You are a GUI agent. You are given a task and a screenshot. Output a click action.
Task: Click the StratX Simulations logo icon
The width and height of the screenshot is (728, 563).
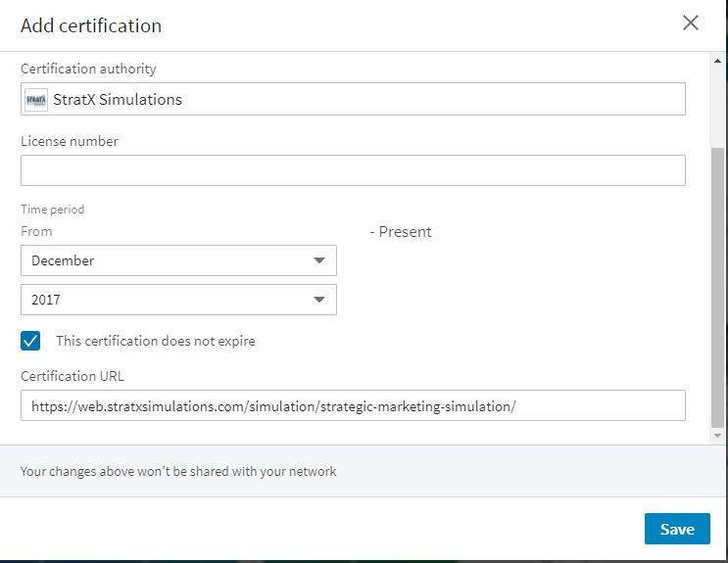[36, 100]
